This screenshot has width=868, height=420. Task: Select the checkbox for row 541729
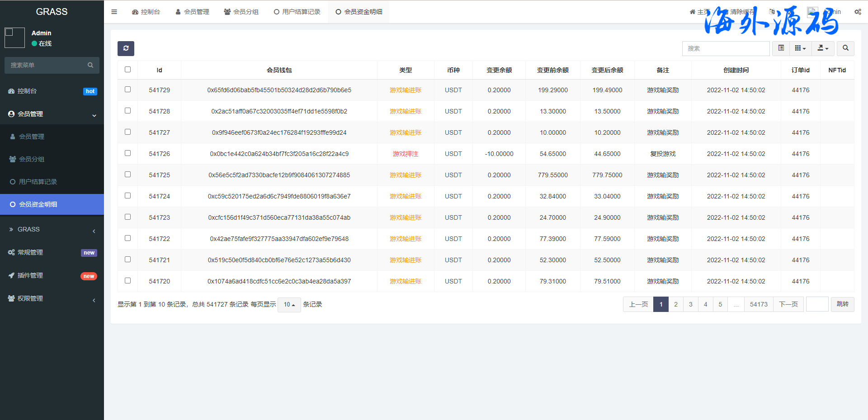coord(127,90)
